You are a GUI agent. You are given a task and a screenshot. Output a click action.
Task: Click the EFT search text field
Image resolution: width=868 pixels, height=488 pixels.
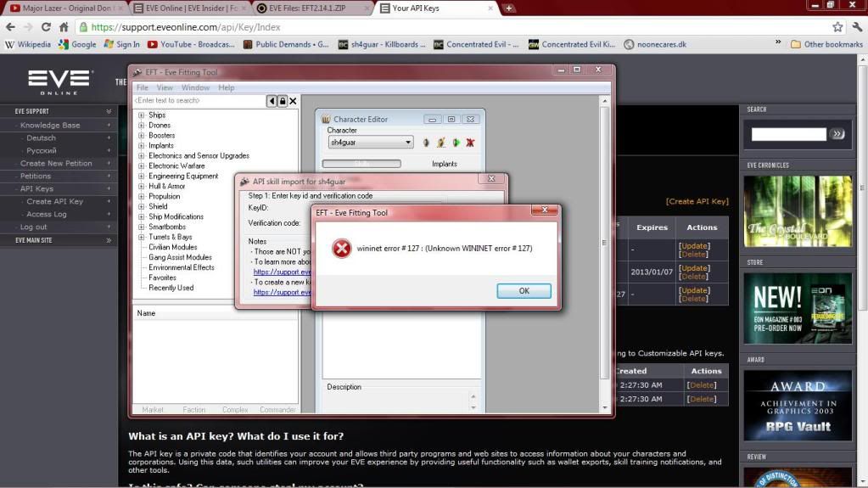point(199,101)
